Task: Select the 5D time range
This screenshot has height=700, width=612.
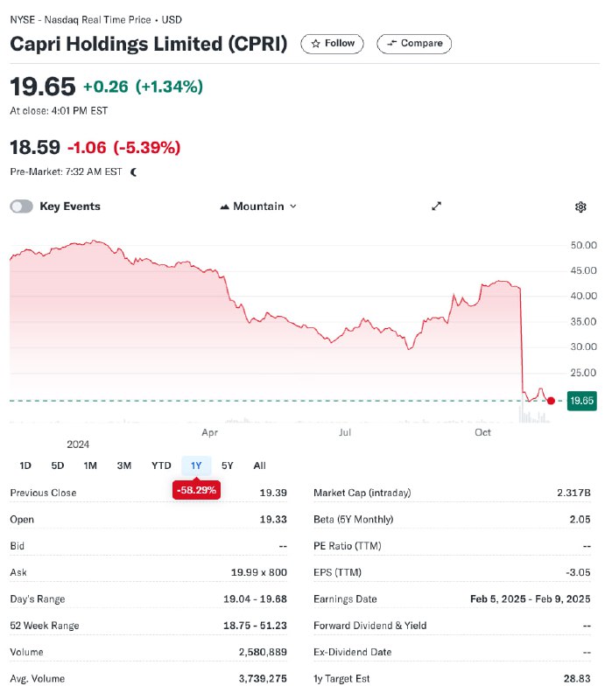Action: [x=58, y=465]
